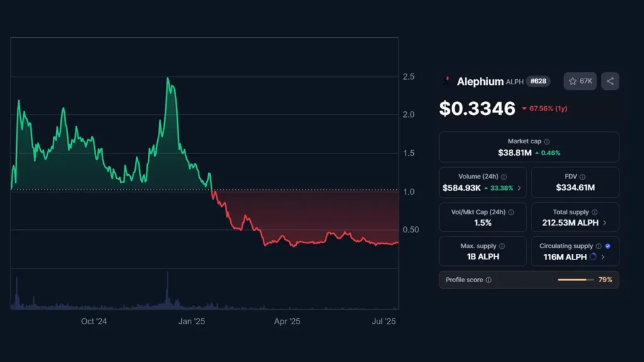Open the Vol/Mkt Cap (24h) info icon
This screenshot has width=644, height=362.
[x=511, y=212]
